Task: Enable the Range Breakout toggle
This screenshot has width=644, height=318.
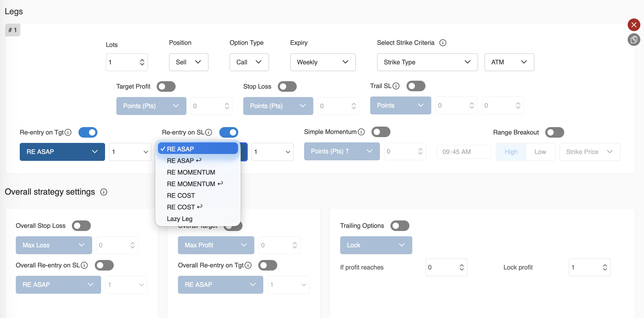Action: [x=554, y=132]
